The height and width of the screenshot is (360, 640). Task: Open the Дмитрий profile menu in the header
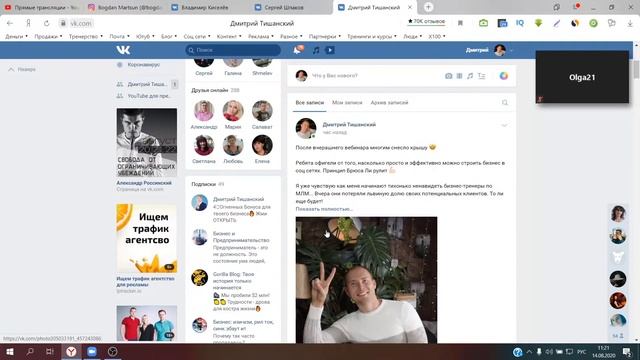pyautogui.click(x=489, y=50)
